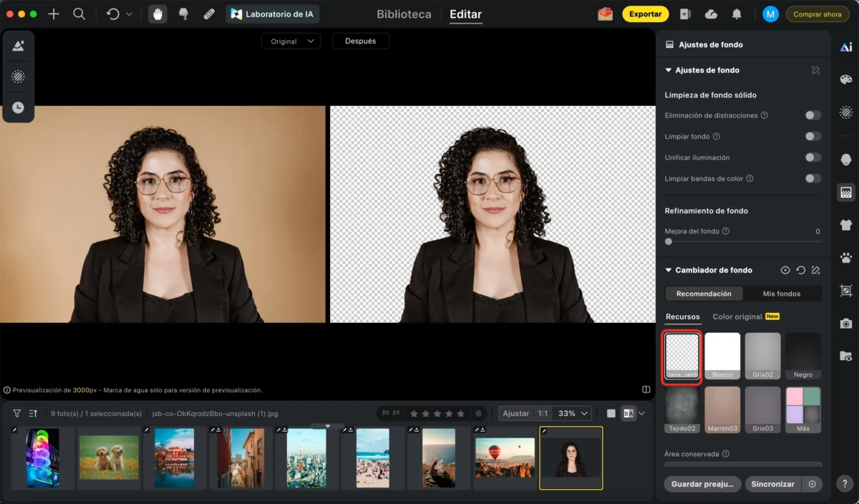Open the history clock panel

pos(18,107)
